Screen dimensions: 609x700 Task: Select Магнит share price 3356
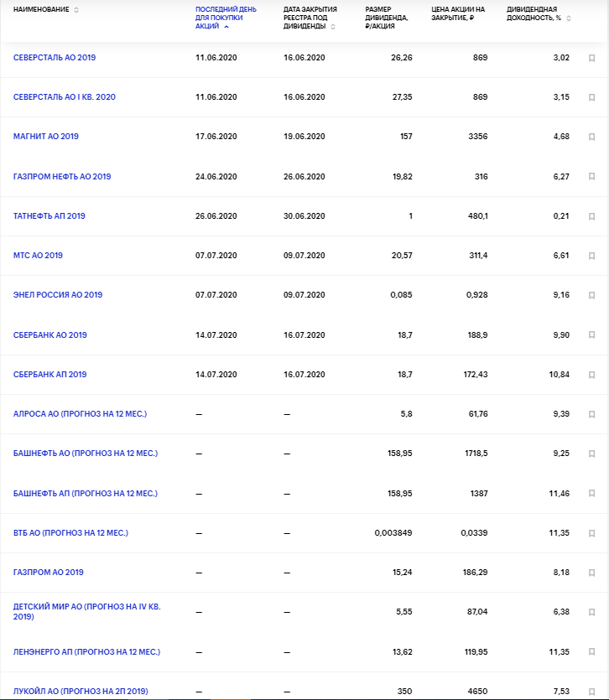pyautogui.click(x=477, y=136)
